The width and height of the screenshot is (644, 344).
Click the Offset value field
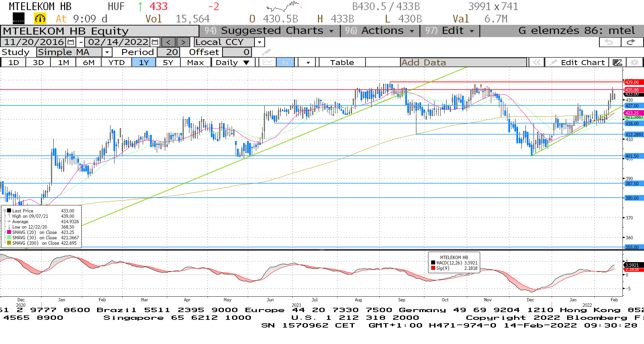coord(237,52)
